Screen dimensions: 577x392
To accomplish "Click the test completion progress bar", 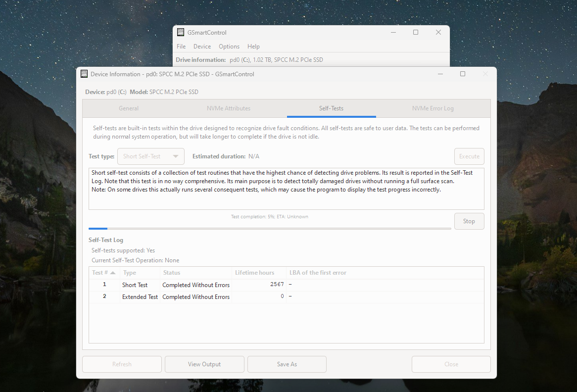I will (270, 228).
